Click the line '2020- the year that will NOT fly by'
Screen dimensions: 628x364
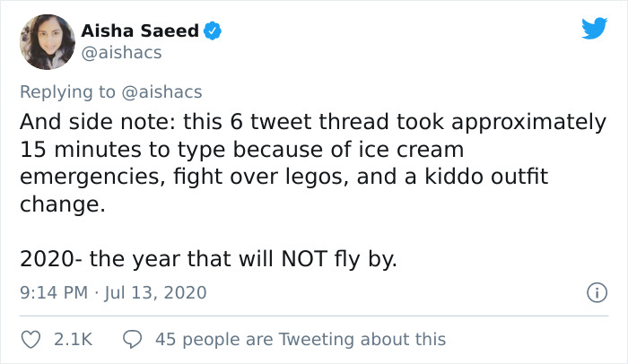[207, 259]
